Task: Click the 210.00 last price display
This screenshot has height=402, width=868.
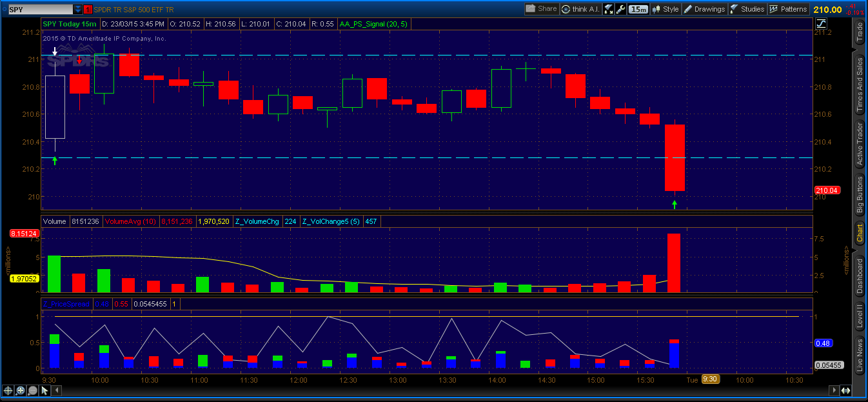Action: 827,9
